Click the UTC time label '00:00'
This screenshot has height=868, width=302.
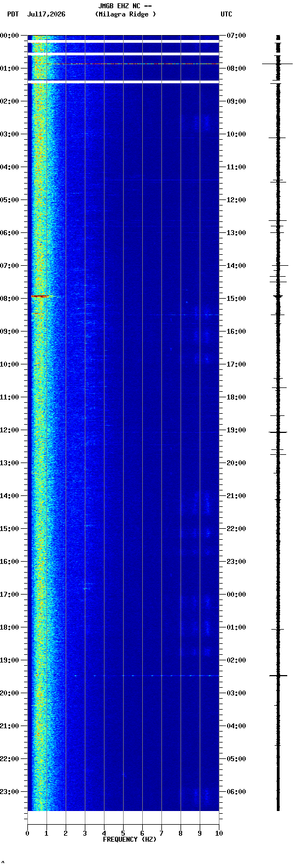pos(236,595)
